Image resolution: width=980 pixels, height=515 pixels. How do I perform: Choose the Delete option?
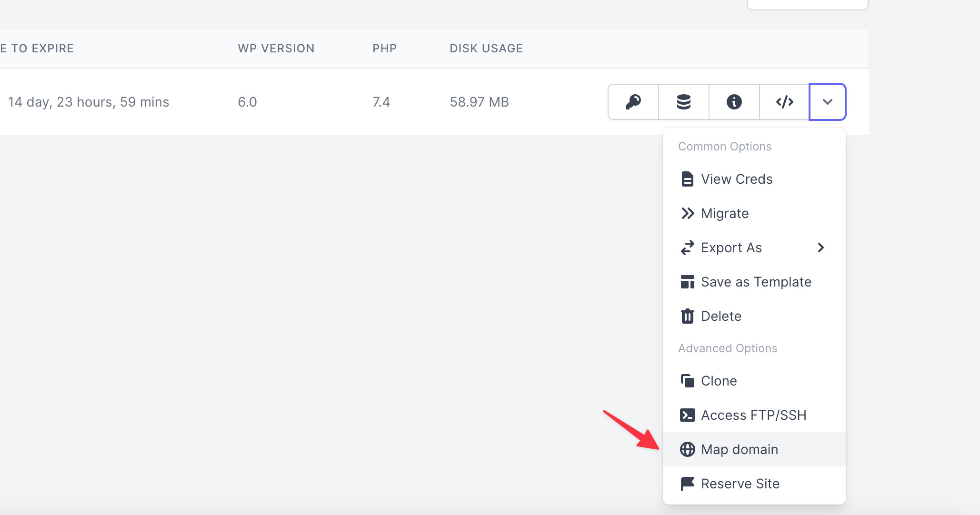point(754,316)
